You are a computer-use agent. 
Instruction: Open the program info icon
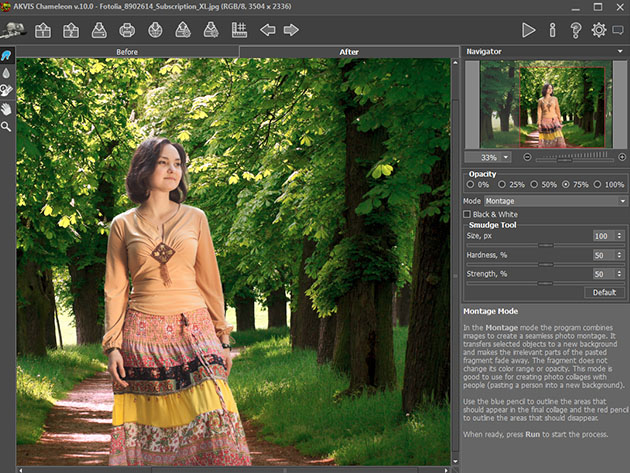(x=552, y=30)
